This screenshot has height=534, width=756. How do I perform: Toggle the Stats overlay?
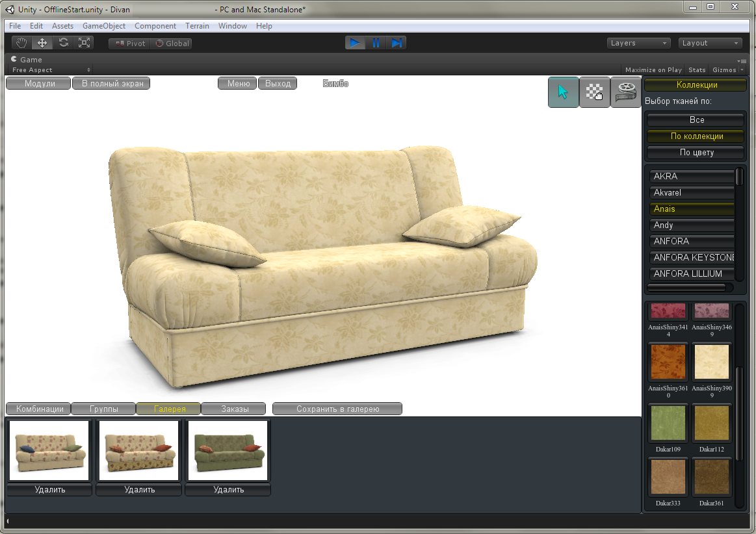click(697, 70)
